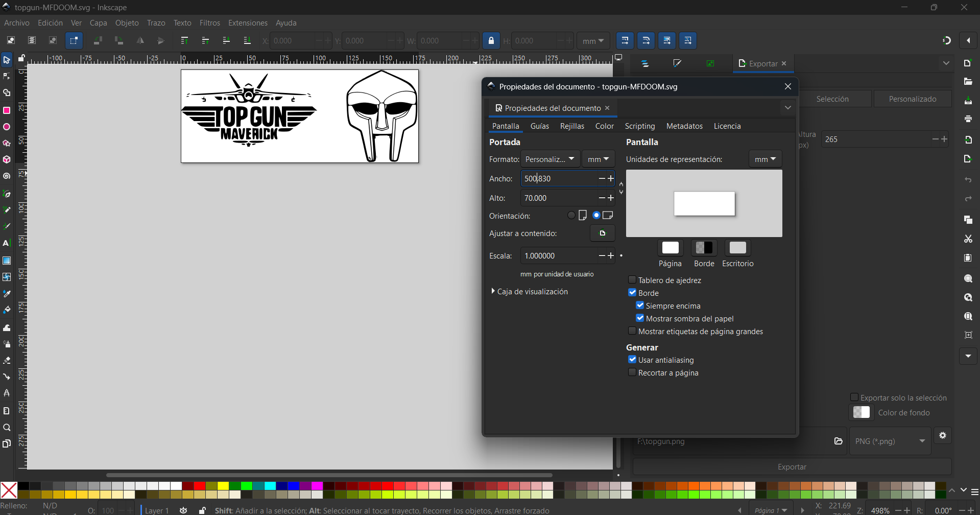
Task: Open export format settings gear
Action: (x=943, y=436)
